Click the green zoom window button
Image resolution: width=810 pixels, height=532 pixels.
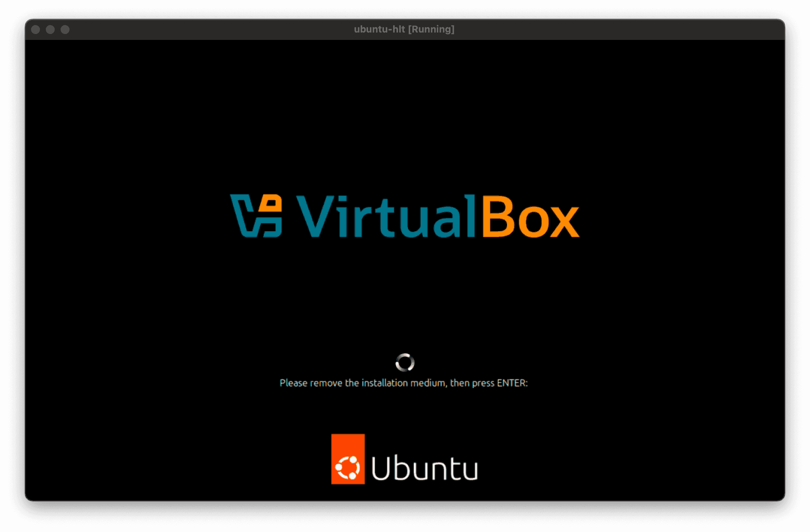(65, 30)
